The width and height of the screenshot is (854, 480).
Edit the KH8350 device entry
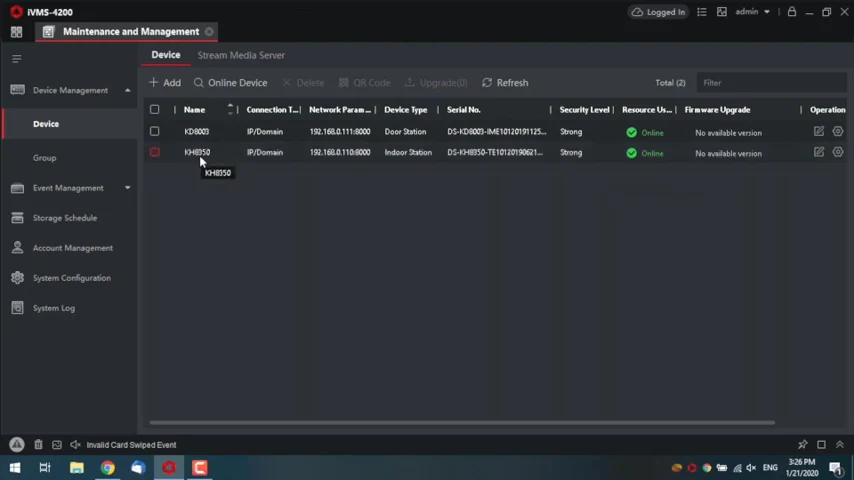pyautogui.click(x=819, y=152)
